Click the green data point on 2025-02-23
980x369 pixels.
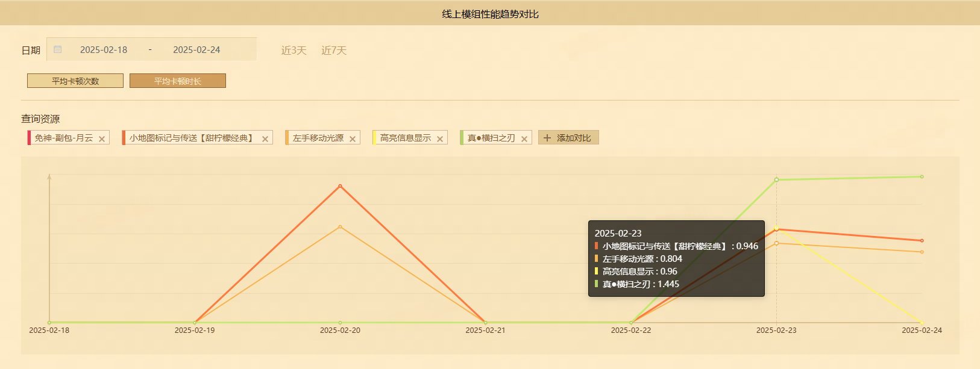point(776,179)
